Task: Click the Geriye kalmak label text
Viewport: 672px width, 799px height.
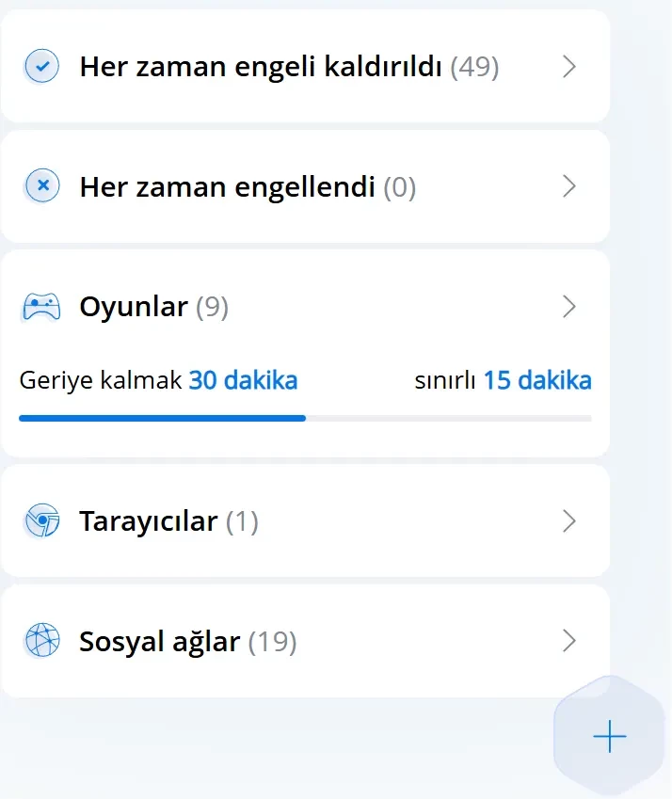Action: click(101, 381)
